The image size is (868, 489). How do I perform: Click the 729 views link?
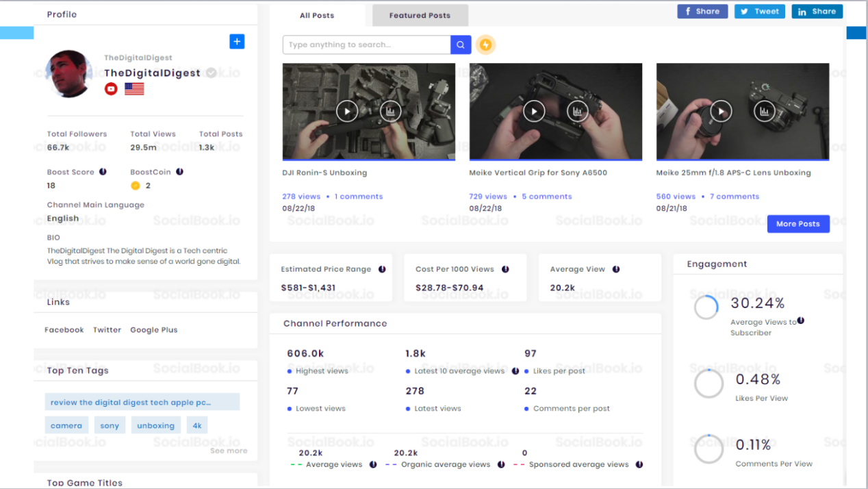coord(488,197)
